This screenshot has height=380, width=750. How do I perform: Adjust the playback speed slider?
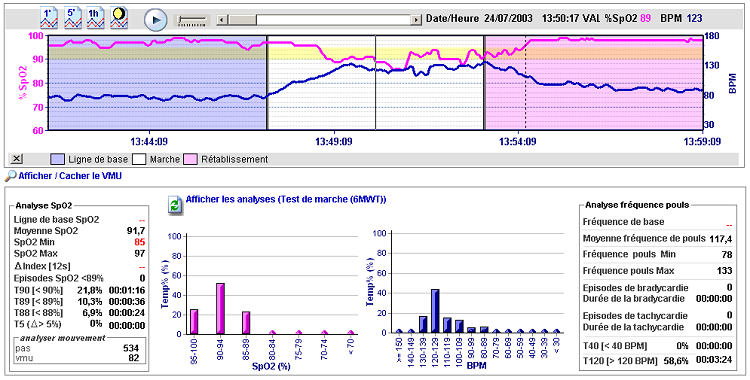(x=192, y=20)
